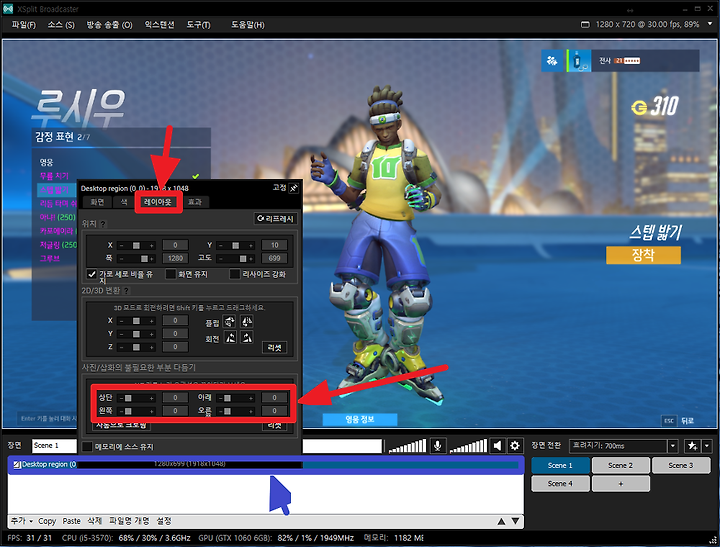The width and height of the screenshot is (720, 547).
Task: Click the microphone volume level bars
Action: (x=407, y=446)
